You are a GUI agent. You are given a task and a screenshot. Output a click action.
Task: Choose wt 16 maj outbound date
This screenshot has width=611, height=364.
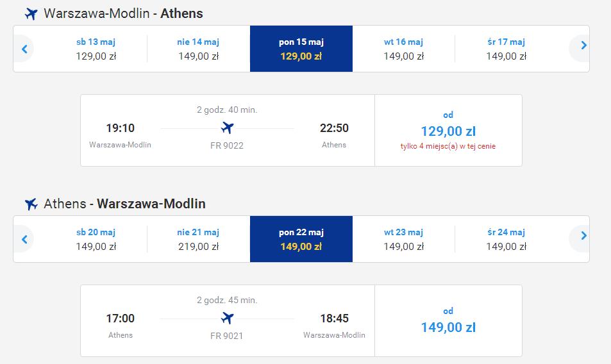(403, 49)
